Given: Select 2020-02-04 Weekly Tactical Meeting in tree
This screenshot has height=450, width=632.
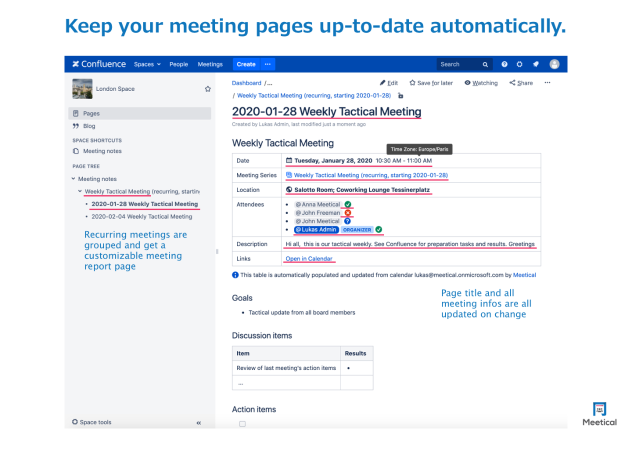Looking at the screenshot, I should [142, 217].
